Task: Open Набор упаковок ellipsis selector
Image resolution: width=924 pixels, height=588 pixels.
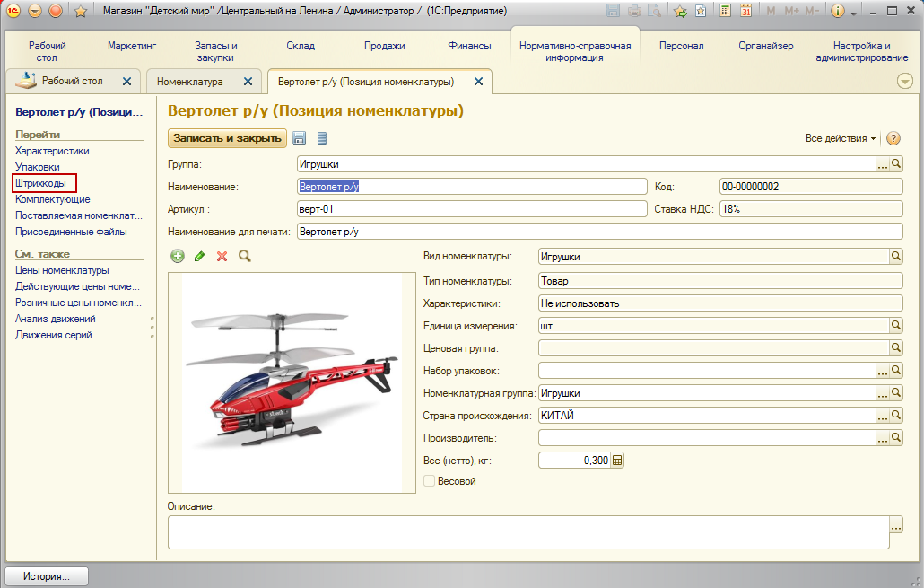Action: (x=882, y=371)
